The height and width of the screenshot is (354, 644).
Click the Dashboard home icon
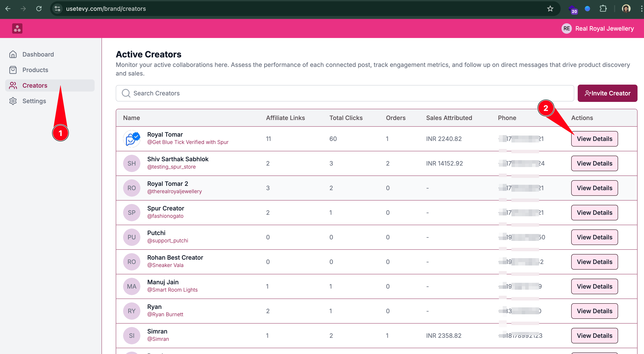[x=13, y=54]
